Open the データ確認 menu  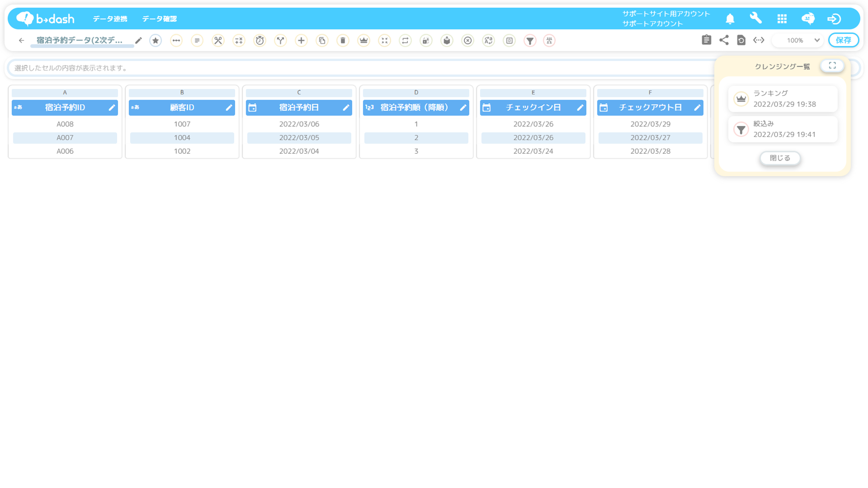159,19
